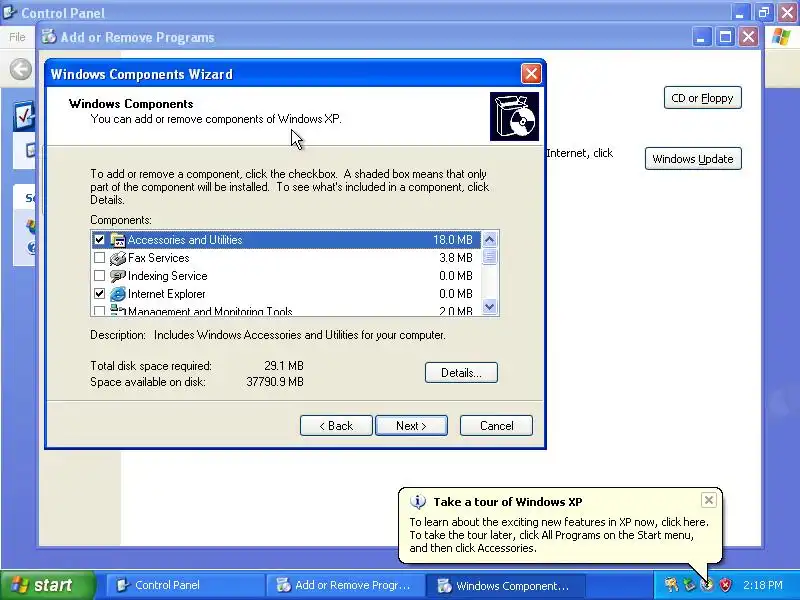The image size is (800, 600).
Task: Click the tour balloon info icon
Action: (x=418, y=502)
